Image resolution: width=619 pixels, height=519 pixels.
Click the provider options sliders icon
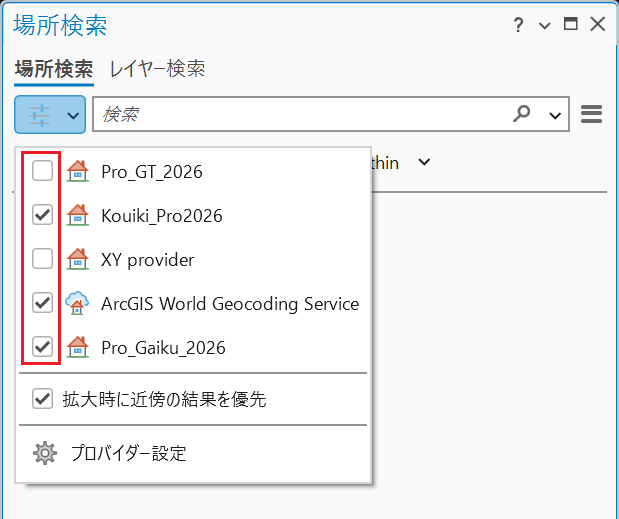click(39, 115)
